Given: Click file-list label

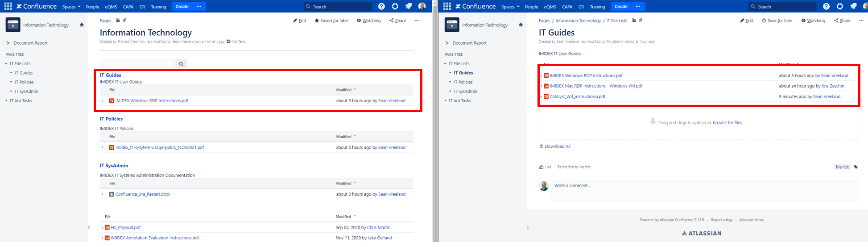Looking at the screenshot, I should [x=842, y=167].
